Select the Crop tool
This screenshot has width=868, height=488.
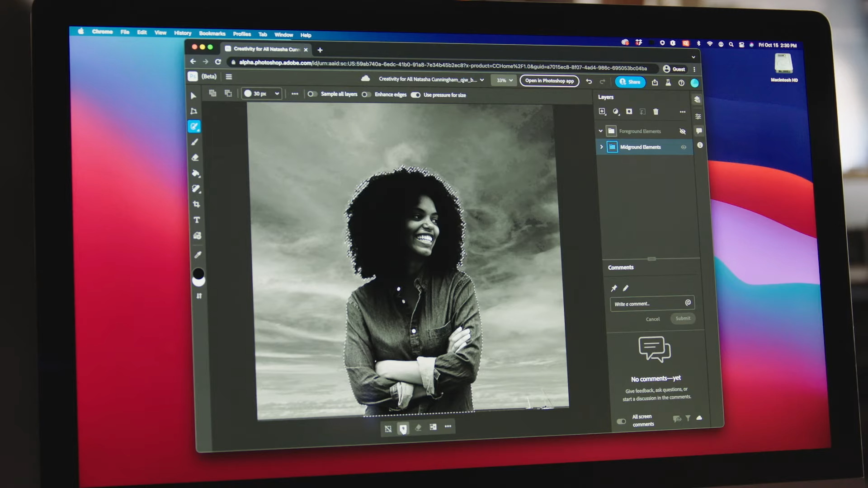click(197, 204)
